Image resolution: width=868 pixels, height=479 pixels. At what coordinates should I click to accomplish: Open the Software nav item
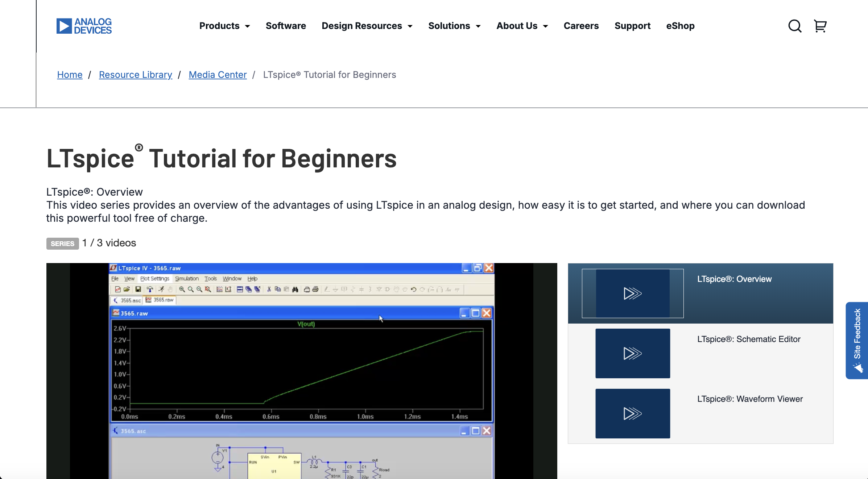pyautogui.click(x=286, y=26)
